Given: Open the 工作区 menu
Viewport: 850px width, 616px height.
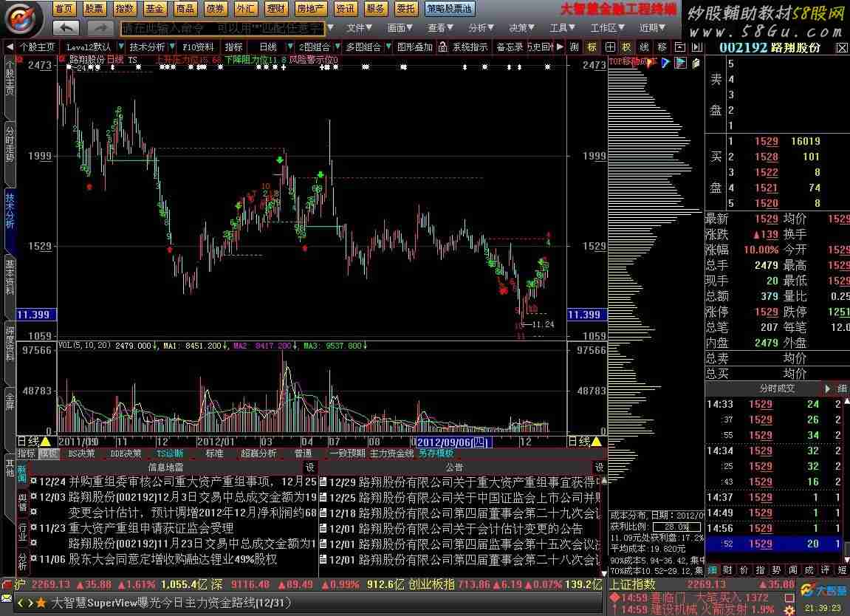Looking at the screenshot, I should click(x=607, y=27).
